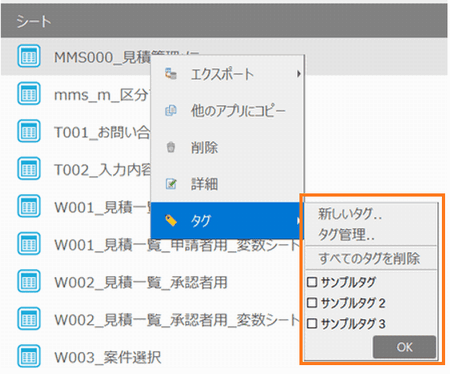Click sheet icon beside W003_案件選択

[29, 356]
